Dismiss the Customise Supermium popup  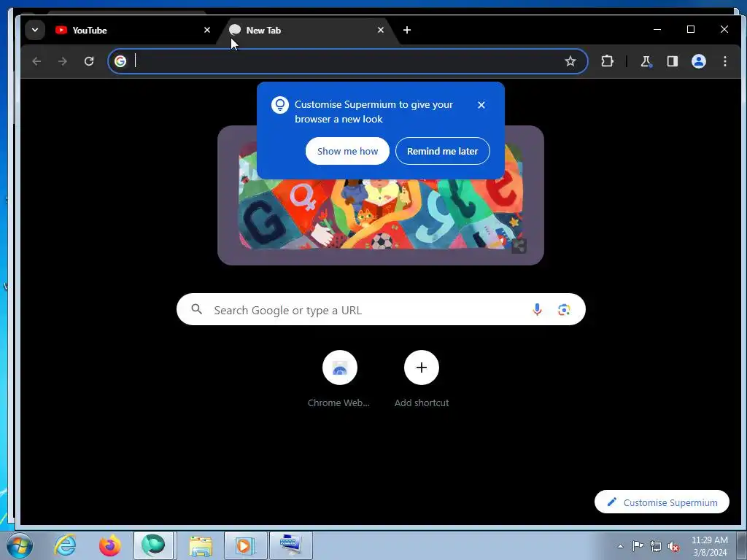pos(481,105)
